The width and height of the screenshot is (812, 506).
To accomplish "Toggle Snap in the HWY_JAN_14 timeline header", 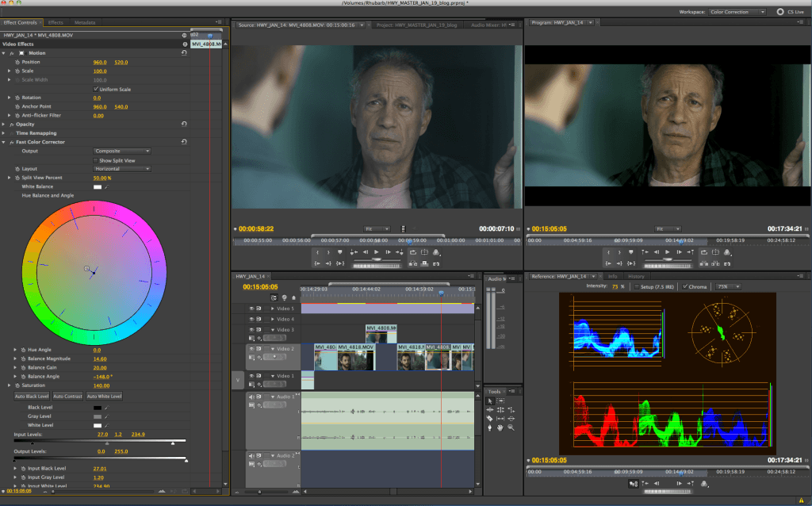I will click(274, 298).
